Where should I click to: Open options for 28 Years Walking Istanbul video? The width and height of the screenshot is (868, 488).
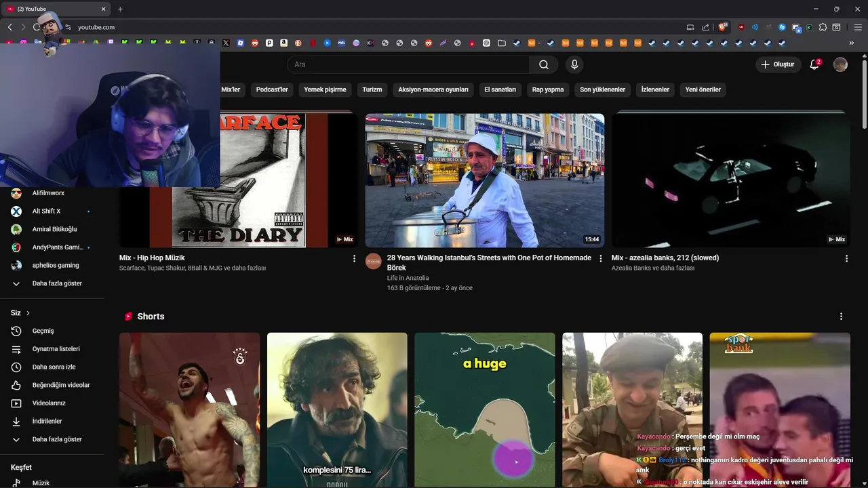(600, 258)
